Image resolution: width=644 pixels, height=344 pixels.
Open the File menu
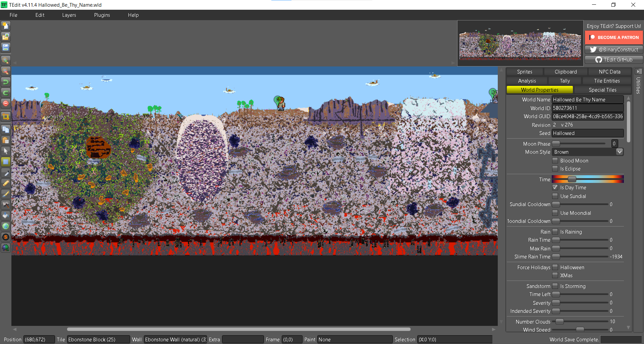click(x=13, y=15)
